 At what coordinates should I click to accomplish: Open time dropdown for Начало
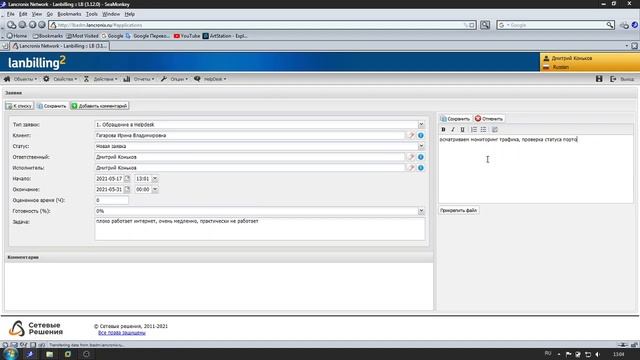tap(155, 179)
